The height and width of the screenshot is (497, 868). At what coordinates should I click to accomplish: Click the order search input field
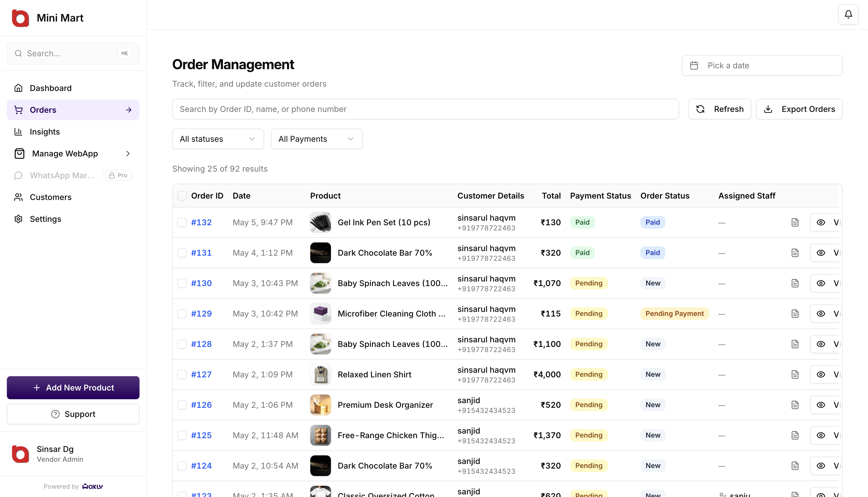click(425, 109)
